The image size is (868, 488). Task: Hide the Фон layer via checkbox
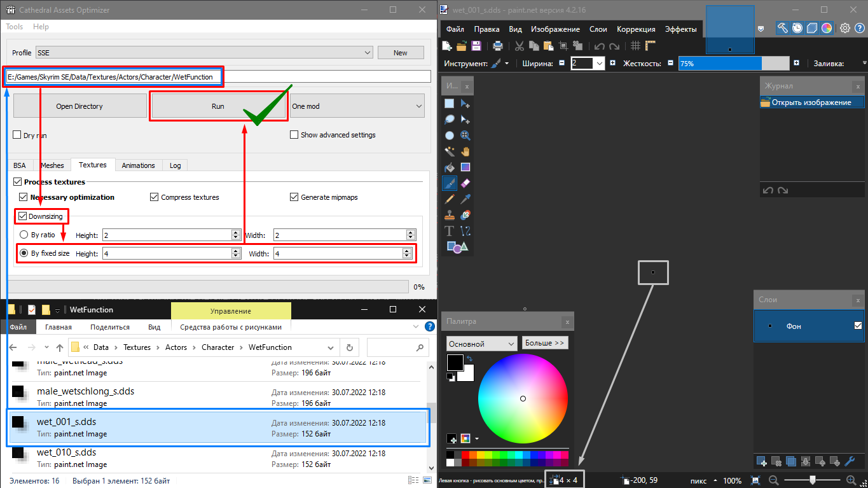pos(858,326)
